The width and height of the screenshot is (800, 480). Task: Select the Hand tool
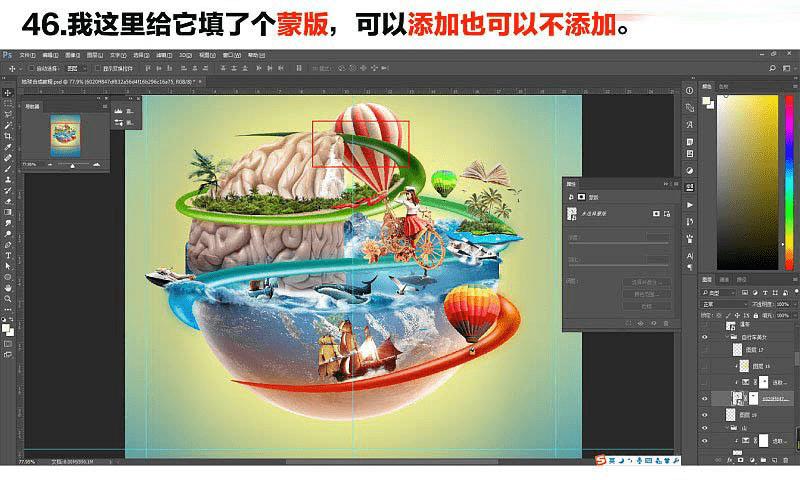pos(8,288)
